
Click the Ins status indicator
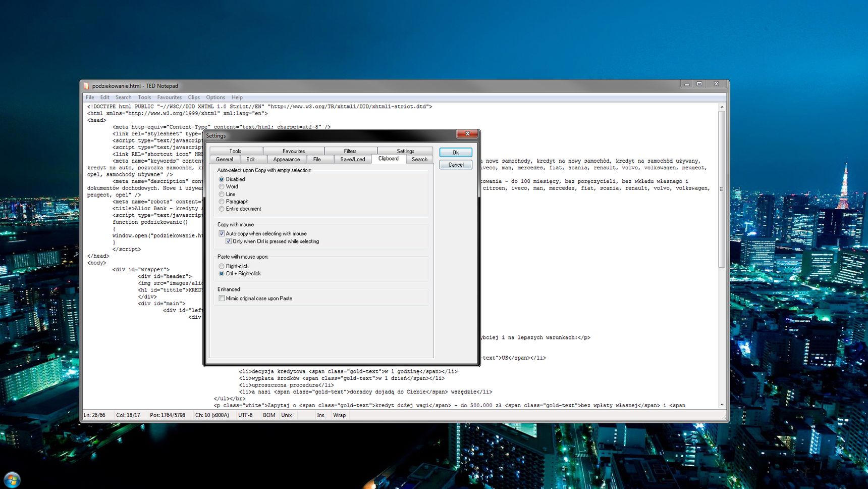tap(320, 415)
